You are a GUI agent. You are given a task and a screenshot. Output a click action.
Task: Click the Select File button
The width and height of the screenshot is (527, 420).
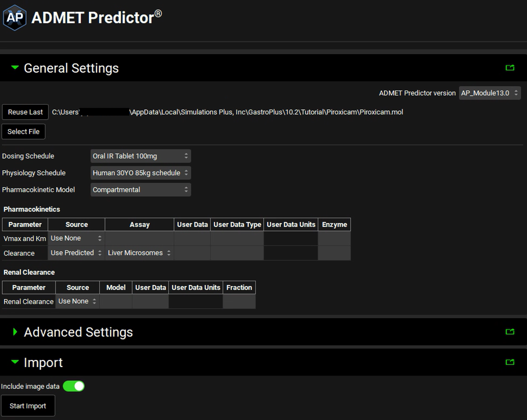tap(23, 131)
